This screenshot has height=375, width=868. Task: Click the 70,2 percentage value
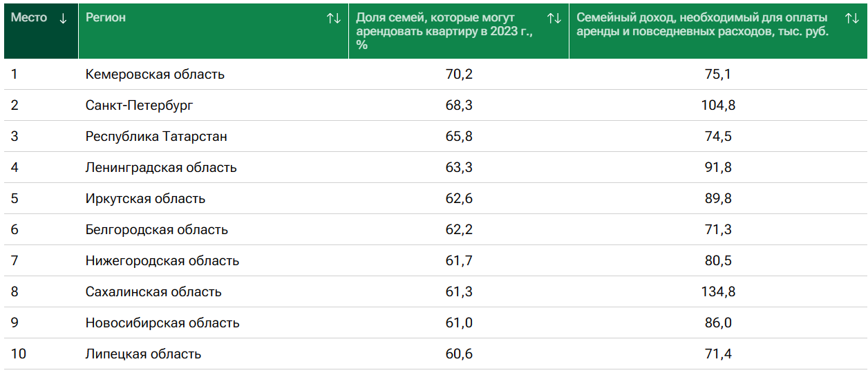click(x=459, y=75)
